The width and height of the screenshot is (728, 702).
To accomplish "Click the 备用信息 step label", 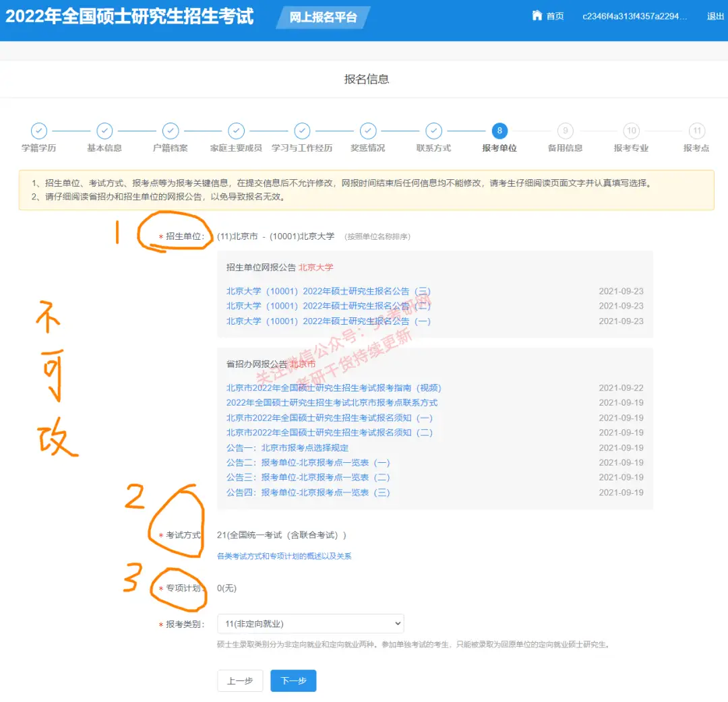I will (566, 148).
